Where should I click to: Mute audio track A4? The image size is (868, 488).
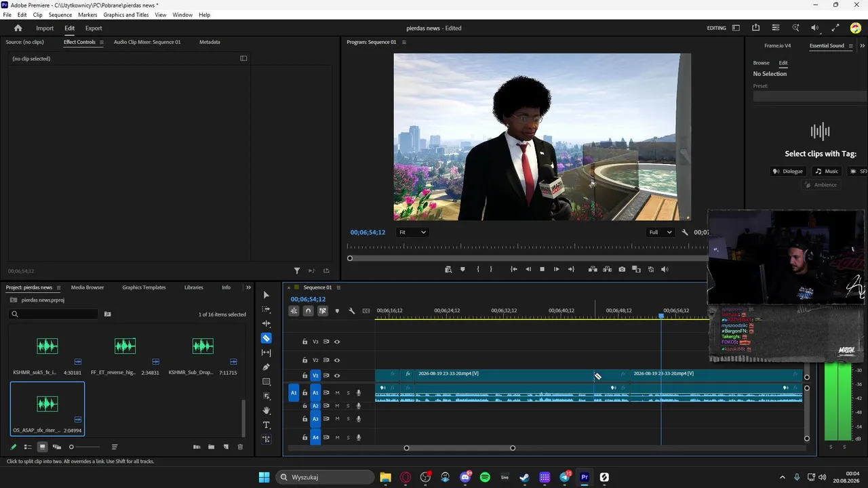coord(337,437)
